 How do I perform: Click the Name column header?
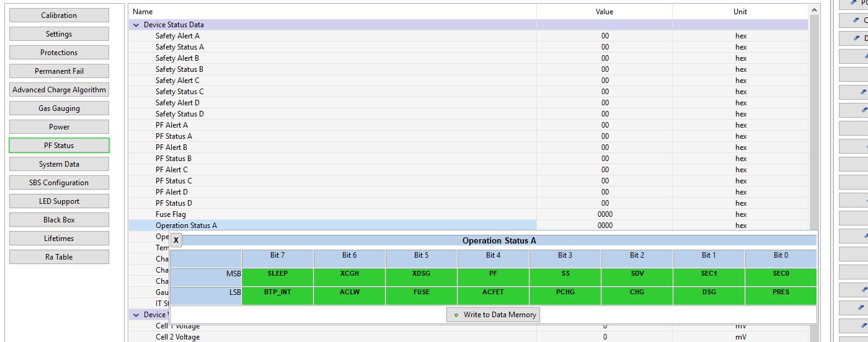(x=333, y=12)
